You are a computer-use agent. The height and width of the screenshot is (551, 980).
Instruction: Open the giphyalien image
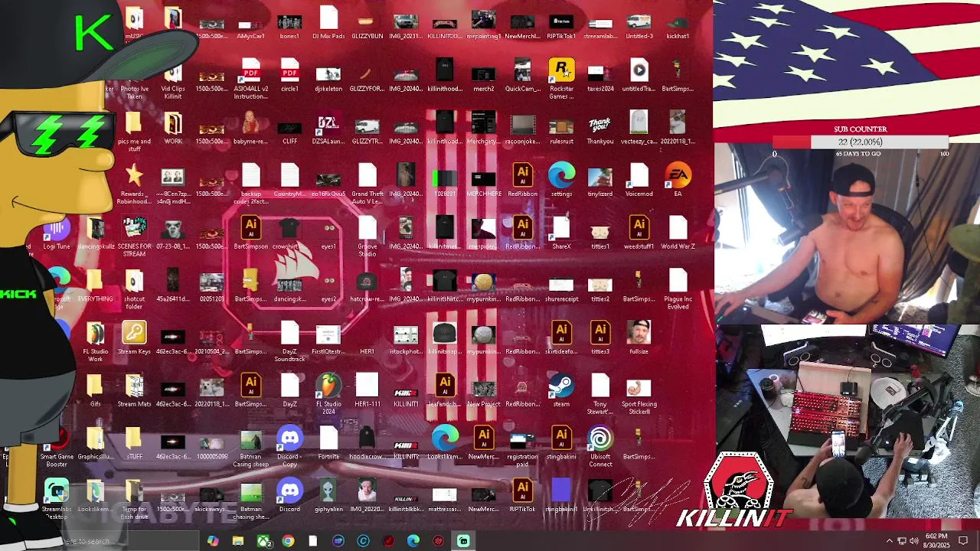tap(328, 491)
